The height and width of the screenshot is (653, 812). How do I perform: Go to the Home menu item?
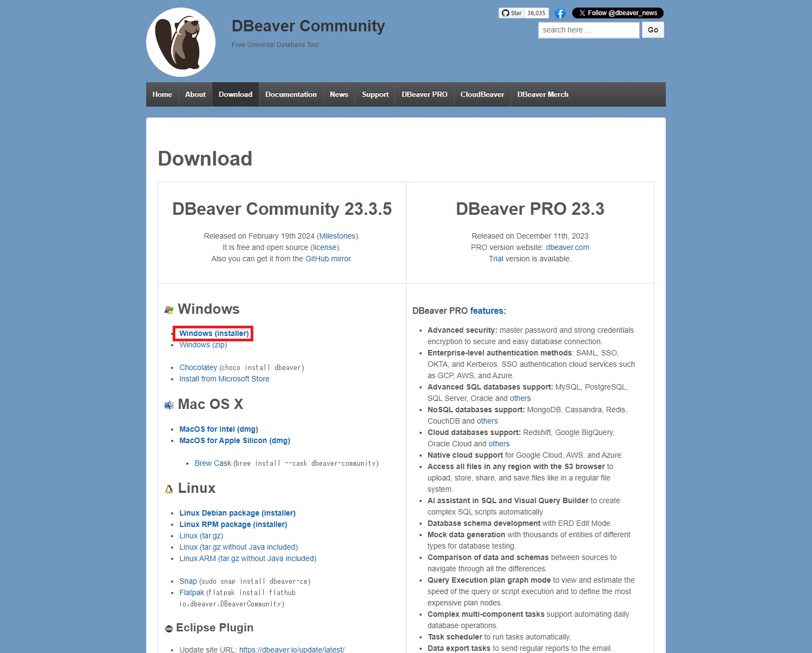[161, 94]
